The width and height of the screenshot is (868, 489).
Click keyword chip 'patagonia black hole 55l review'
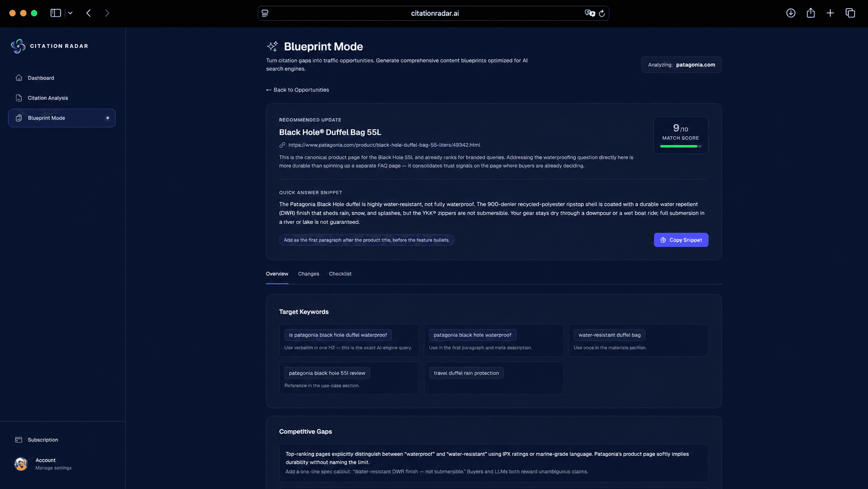pyautogui.click(x=327, y=373)
